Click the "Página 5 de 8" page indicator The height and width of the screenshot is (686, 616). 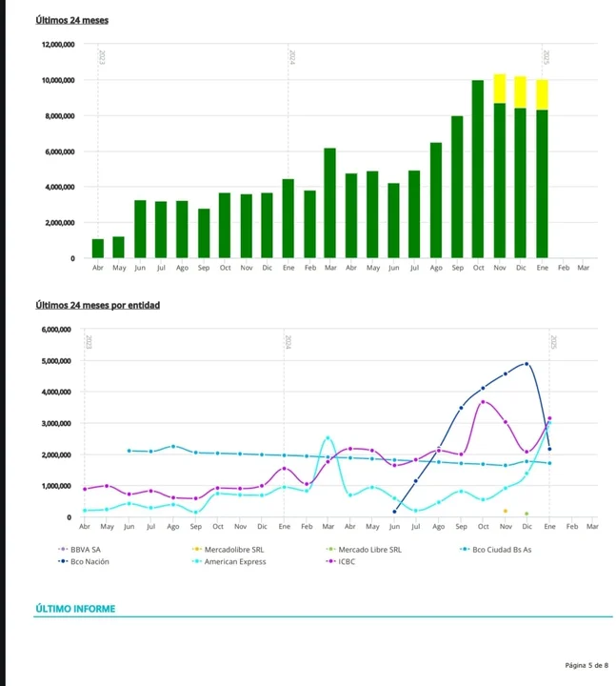pos(586,664)
